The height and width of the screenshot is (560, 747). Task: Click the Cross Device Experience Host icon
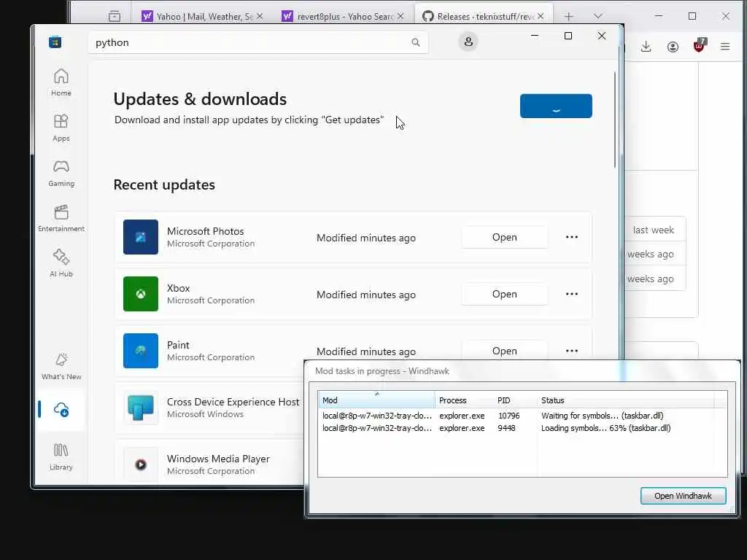coord(141,408)
